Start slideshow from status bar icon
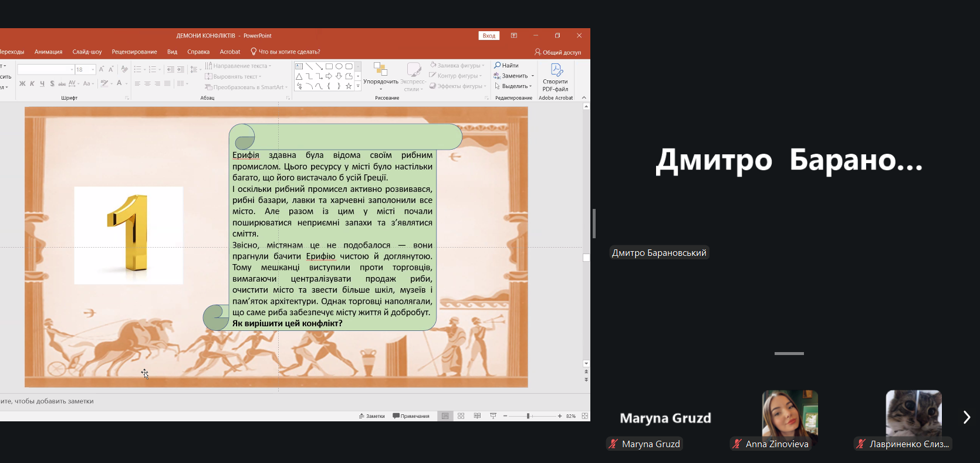The width and height of the screenshot is (980, 463). 493,416
